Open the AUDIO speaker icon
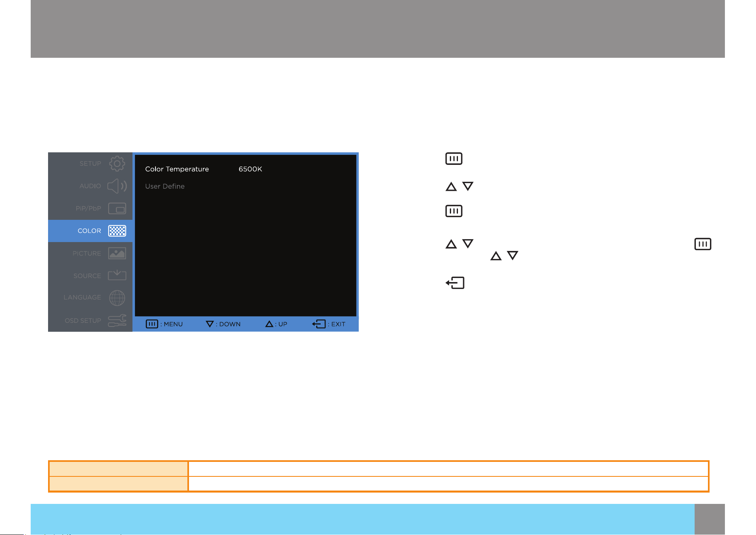756x535 pixels. (x=117, y=186)
